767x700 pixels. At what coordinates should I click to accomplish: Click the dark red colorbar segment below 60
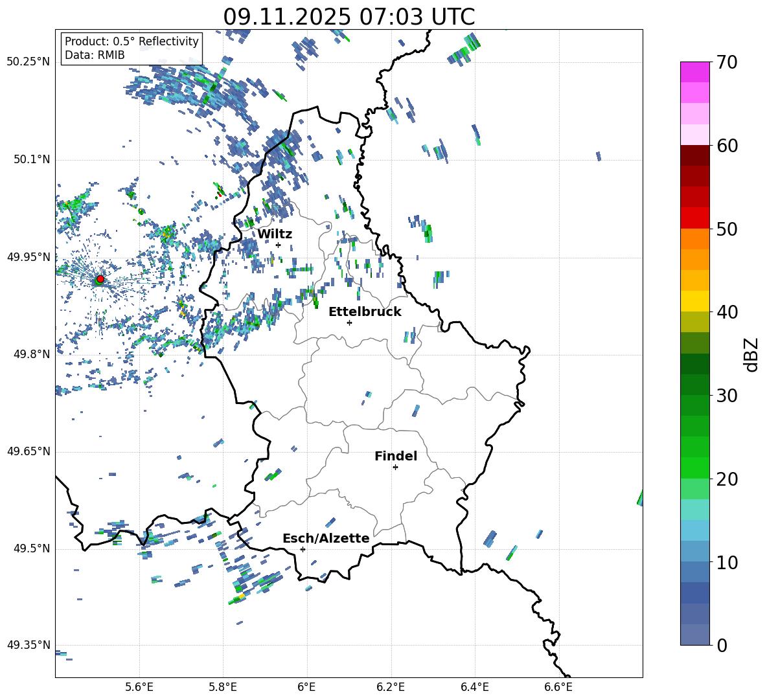694,155
